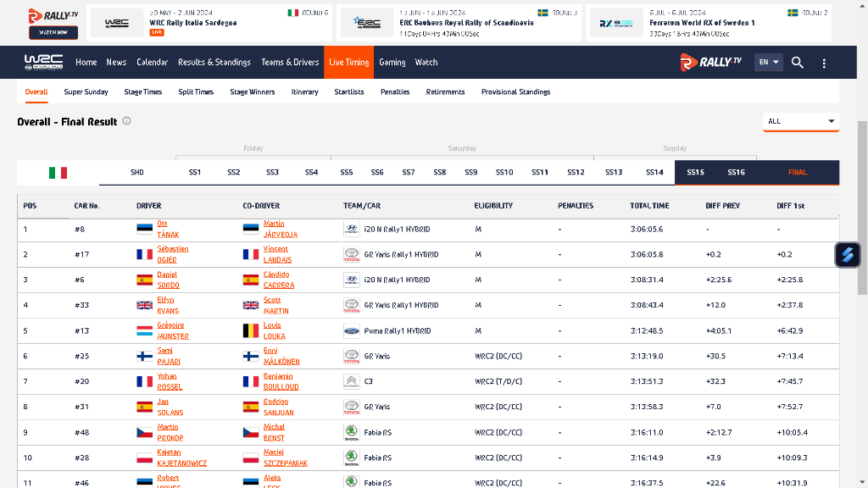Click the info icon beside Overall - Final Result
The width and height of the screenshot is (868, 488).
126,121
